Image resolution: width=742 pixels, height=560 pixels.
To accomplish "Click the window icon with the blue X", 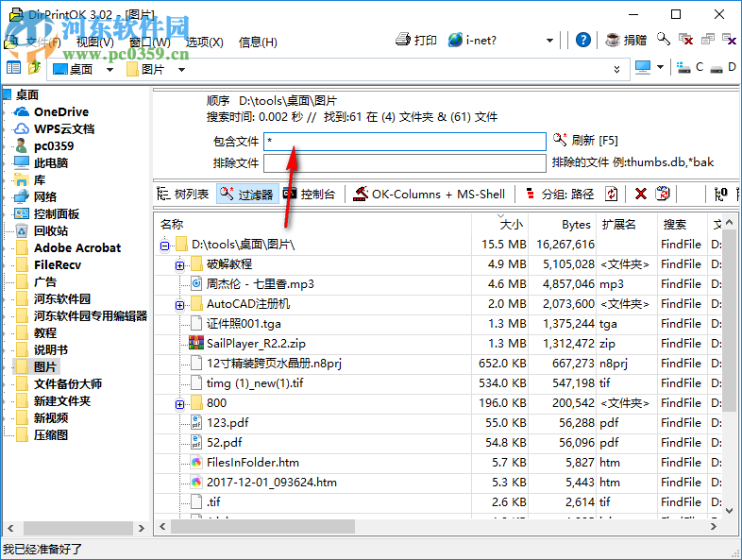I will 729,40.
